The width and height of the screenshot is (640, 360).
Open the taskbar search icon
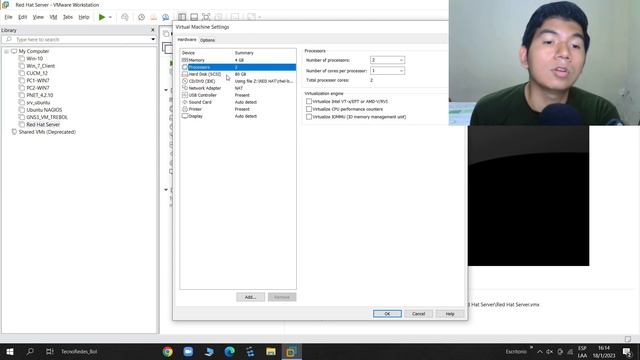coord(30,351)
